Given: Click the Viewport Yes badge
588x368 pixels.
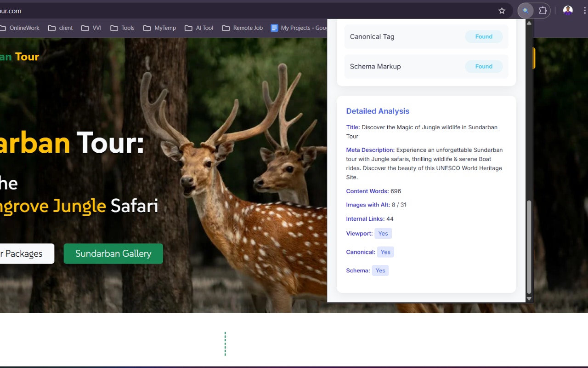Looking at the screenshot, I should (383, 233).
